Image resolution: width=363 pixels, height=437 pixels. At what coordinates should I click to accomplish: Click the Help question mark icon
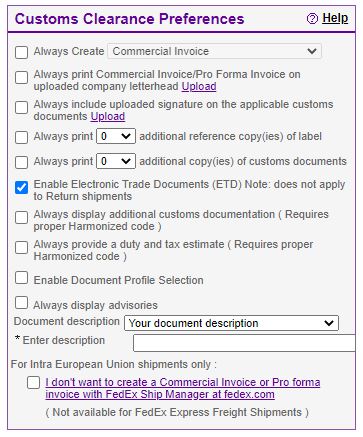click(312, 19)
